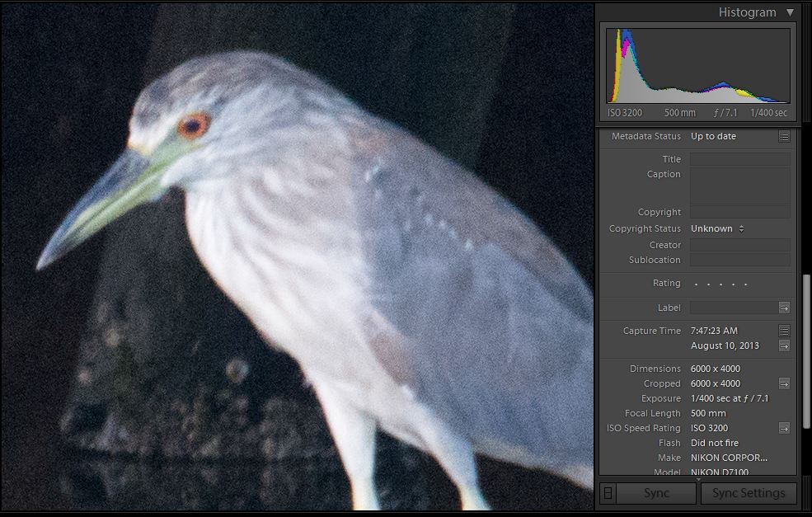This screenshot has width=812, height=517.
Task: Click the arrow button beside Cropped dimensions
Action: tap(784, 383)
